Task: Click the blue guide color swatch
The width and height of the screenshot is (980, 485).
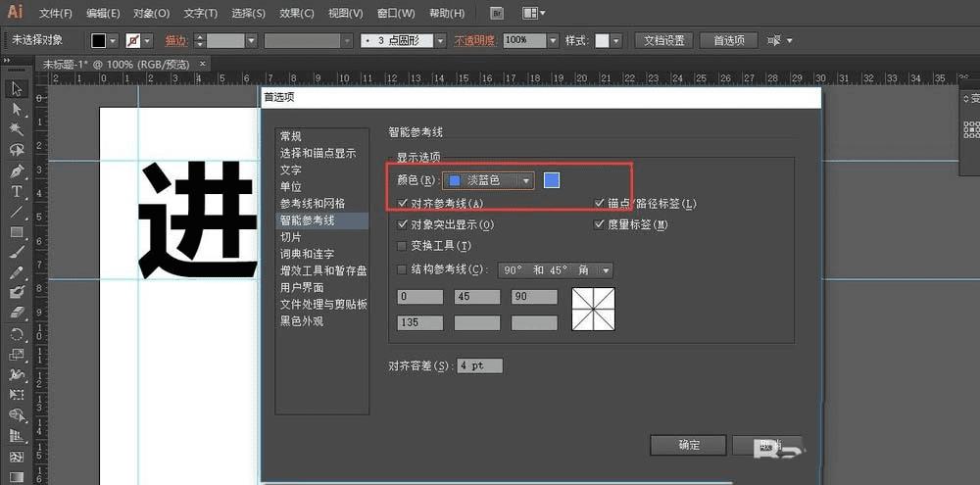Action: click(552, 180)
